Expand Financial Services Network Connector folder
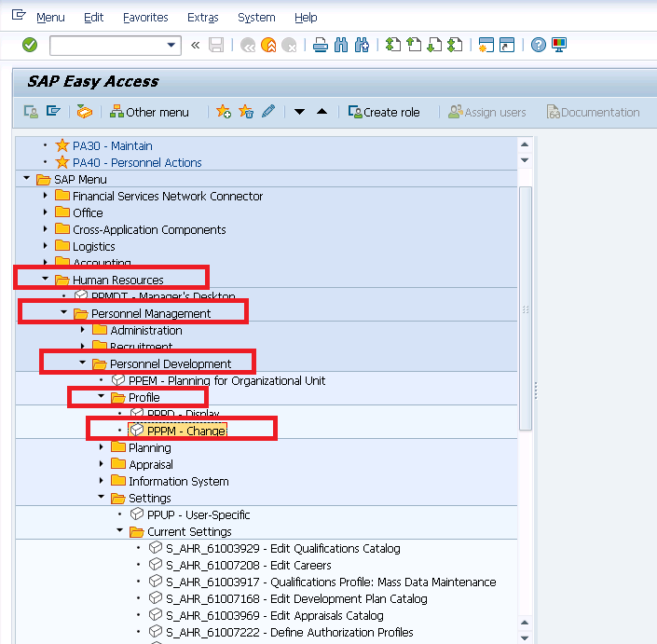This screenshot has height=644, width=657. tap(46, 196)
